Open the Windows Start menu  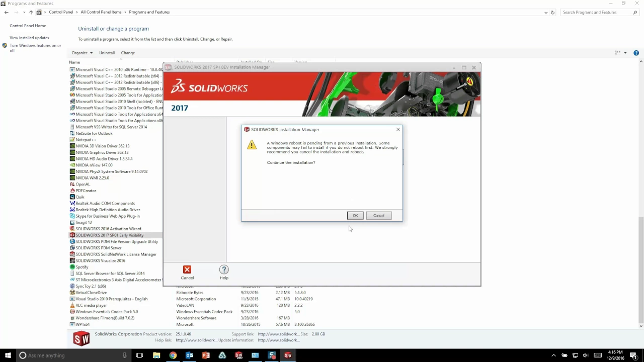(8, 355)
